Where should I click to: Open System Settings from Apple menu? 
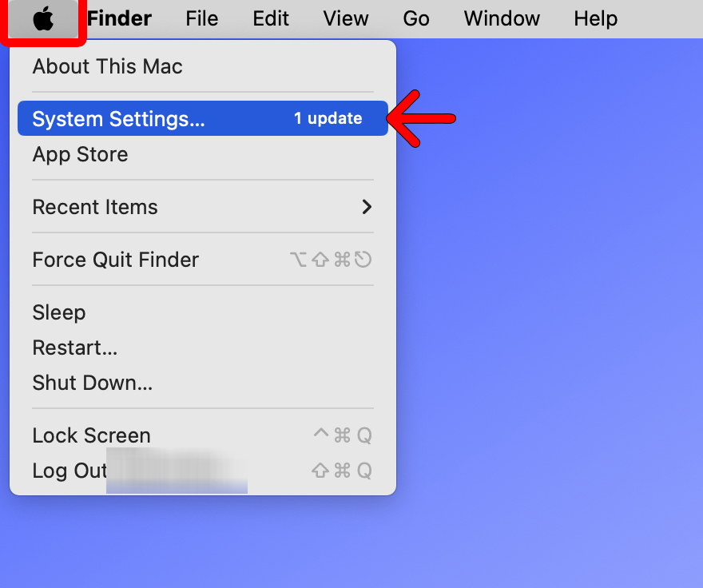point(118,119)
